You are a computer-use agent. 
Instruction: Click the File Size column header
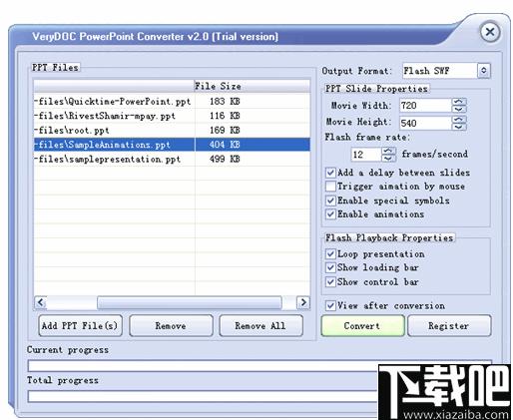(252, 86)
